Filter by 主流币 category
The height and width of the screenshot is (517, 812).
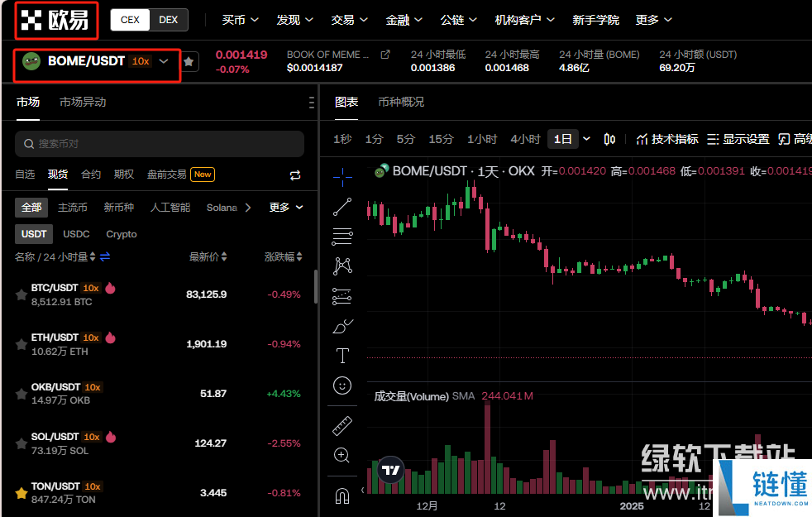click(73, 208)
